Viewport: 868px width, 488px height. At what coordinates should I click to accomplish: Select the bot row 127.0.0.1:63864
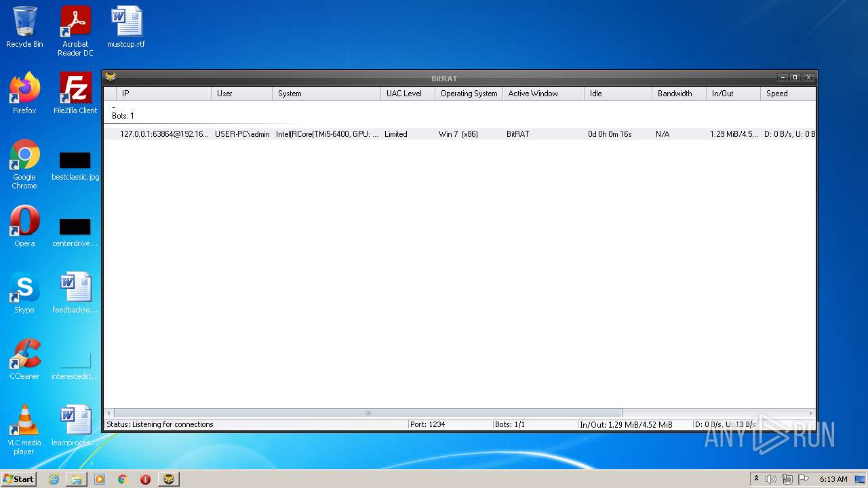[x=460, y=134]
